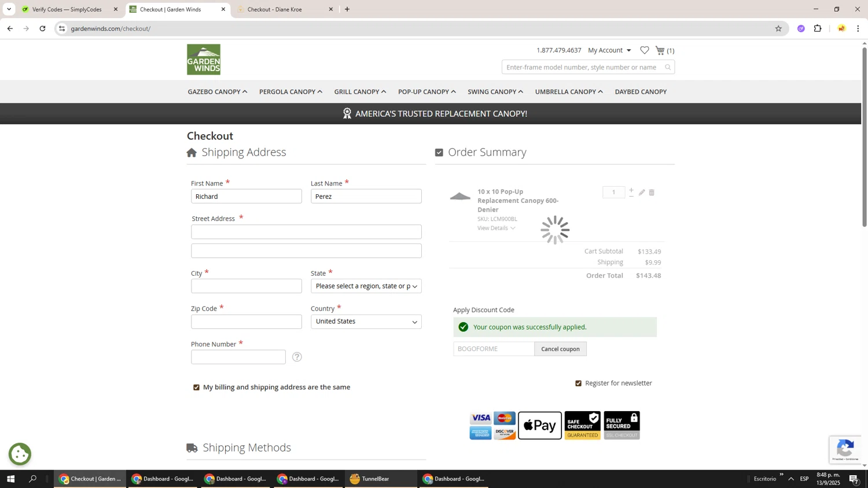Click the product canopy thumbnail
The width and height of the screenshot is (868, 488).
point(460,197)
